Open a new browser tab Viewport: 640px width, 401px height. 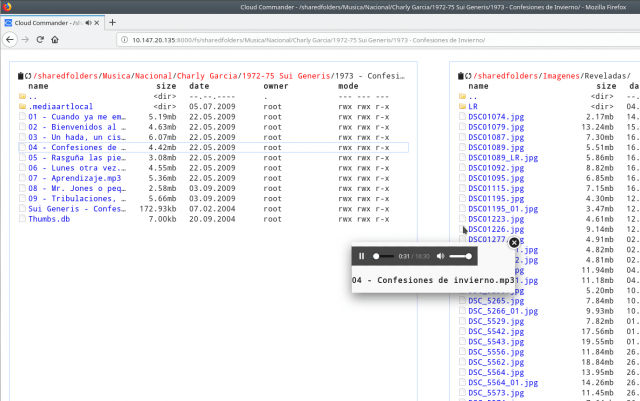(112, 22)
